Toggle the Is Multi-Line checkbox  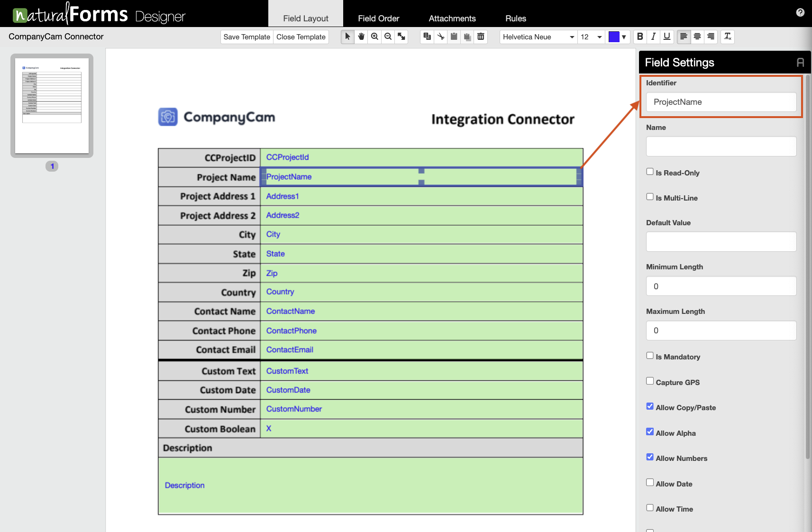click(650, 197)
